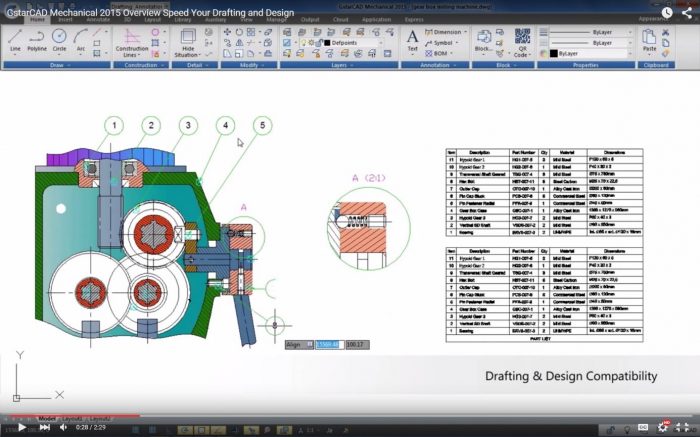Open the ByLayer color swatch dropdown
The height and width of the screenshot is (437, 700).
click(x=630, y=54)
